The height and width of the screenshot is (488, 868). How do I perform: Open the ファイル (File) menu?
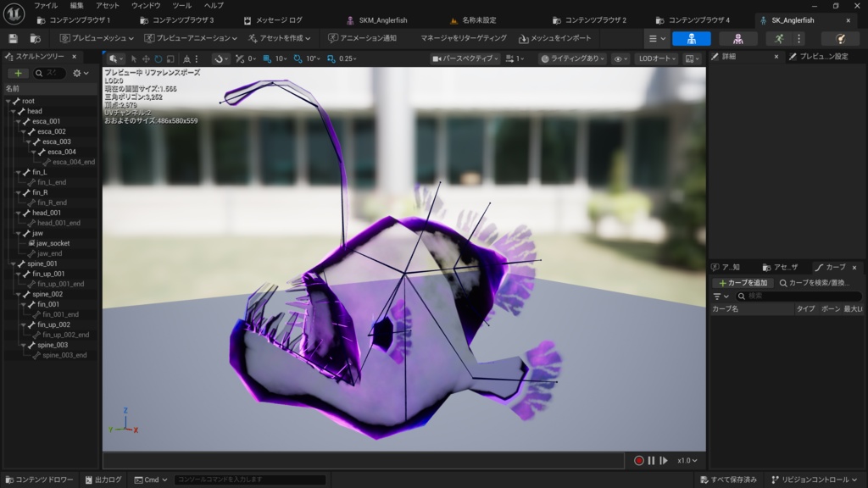click(46, 6)
